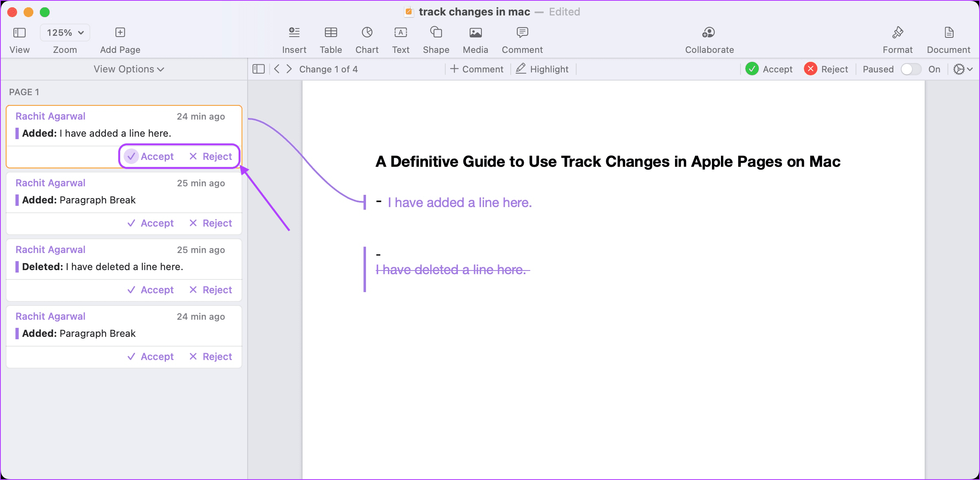Viewport: 980px width, 480px height.
Task: Open the Media toolbar icon
Action: coord(475,33)
